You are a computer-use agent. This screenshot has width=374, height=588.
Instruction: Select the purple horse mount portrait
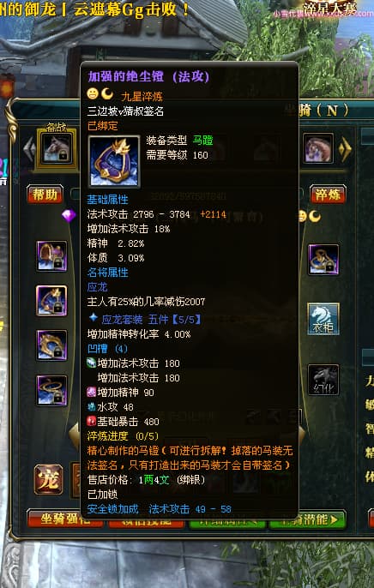(x=318, y=148)
